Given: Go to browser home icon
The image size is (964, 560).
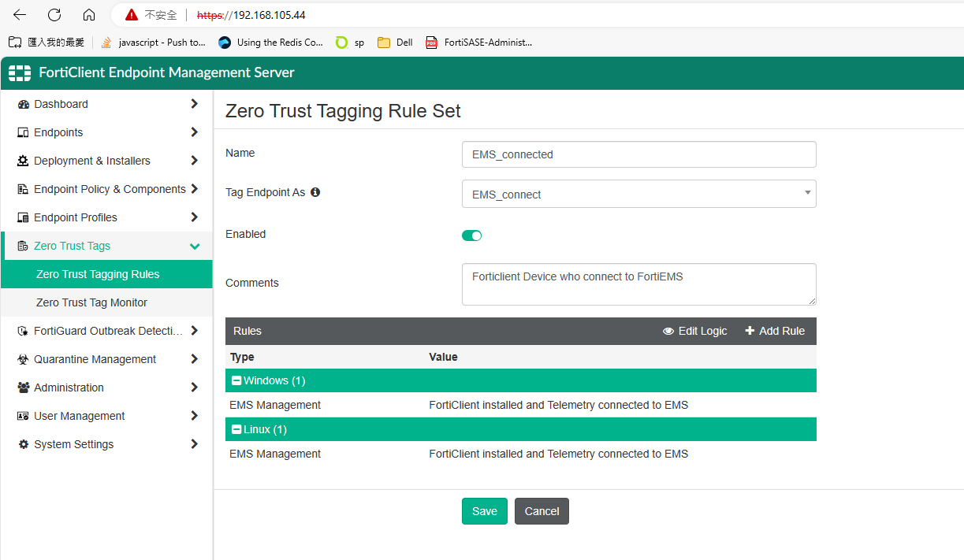Looking at the screenshot, I should click(x=89, y=15).
